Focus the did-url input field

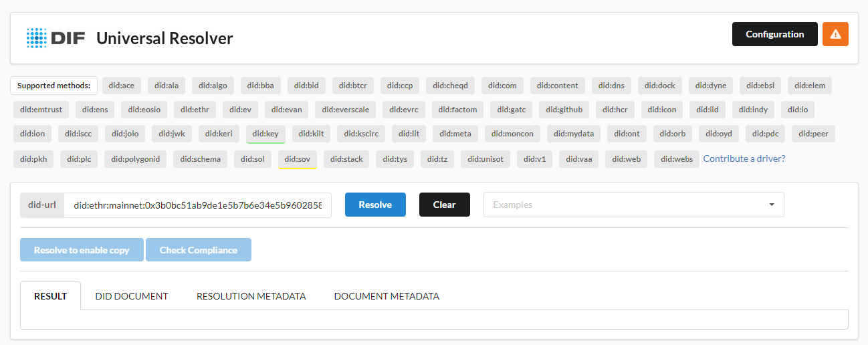tap(197, 205)
